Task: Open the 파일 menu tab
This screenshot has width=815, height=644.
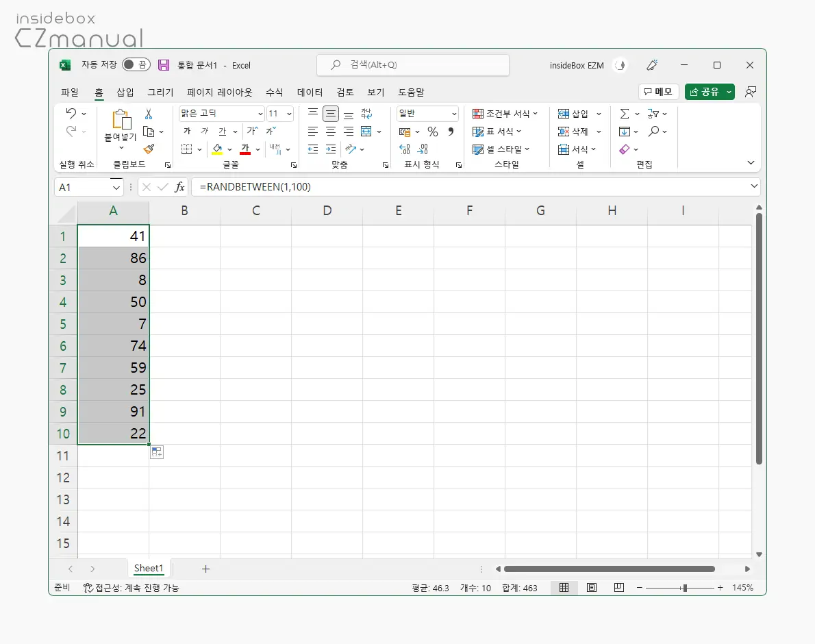Action: coord(70,92)
